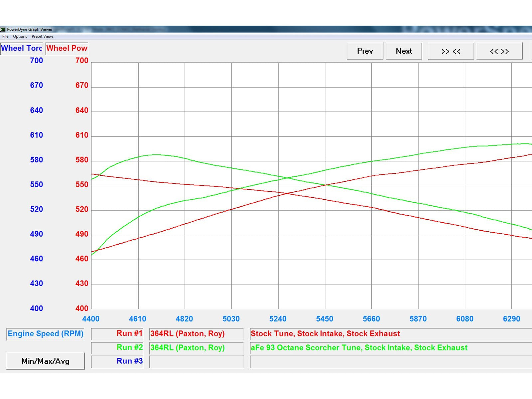
Task: Click the empty Run #3 name field
Action: pyautogui.click(x=196, y=362)
